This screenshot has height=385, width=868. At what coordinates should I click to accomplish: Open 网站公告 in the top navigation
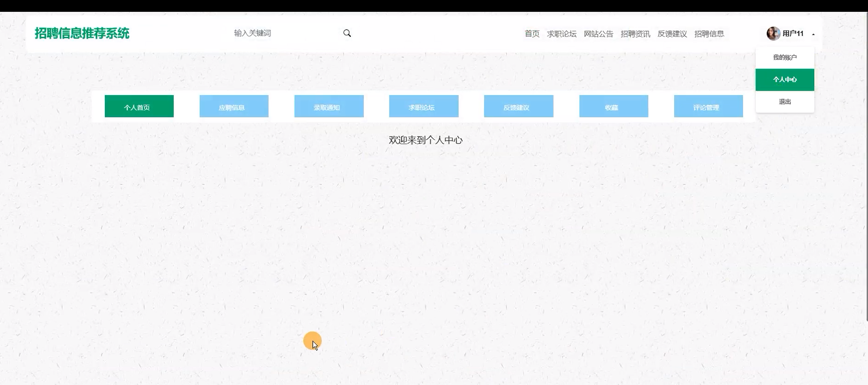[x=598, y=34]
